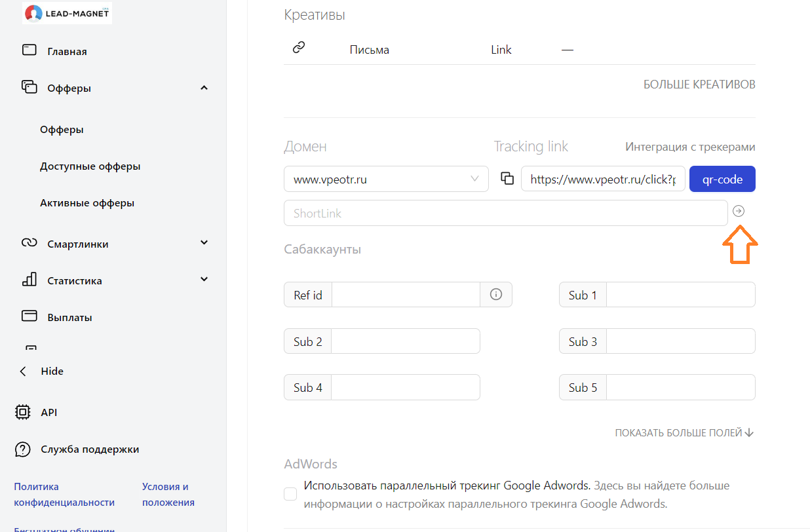The width and height of the screenshot is (810, 532).
Task: Click the API chip icon
Action: click(22, 412)
